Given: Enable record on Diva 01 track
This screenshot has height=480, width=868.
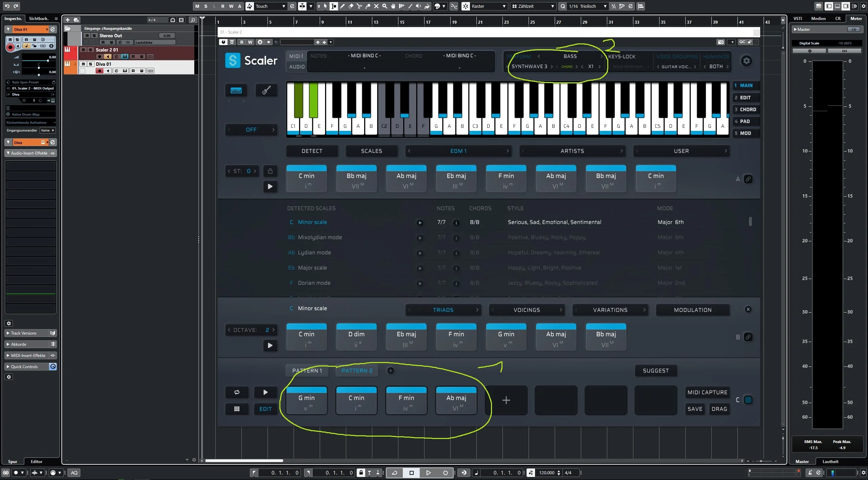Looking at the screenshot, I should pyautogui.click(x=99, y=71).
